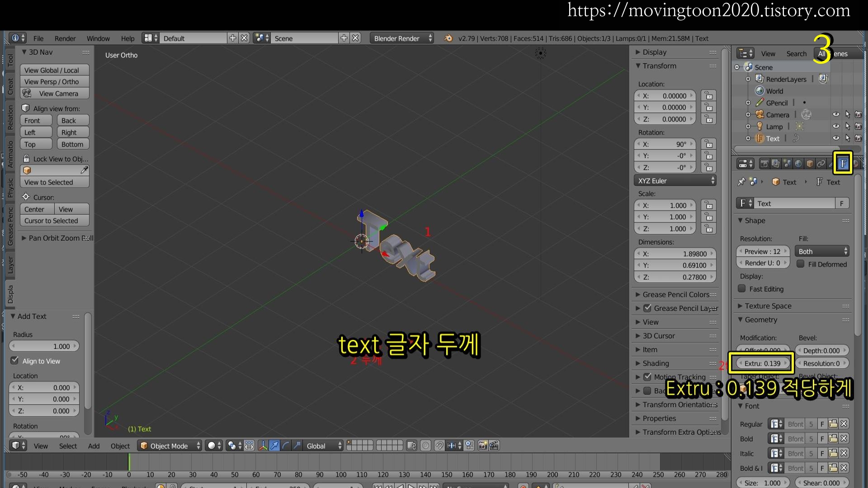Open the Font data properties tab (F icon)
The width and height of the screenshot is (868, 488).
pyautogui.click(x=843, y=164)
